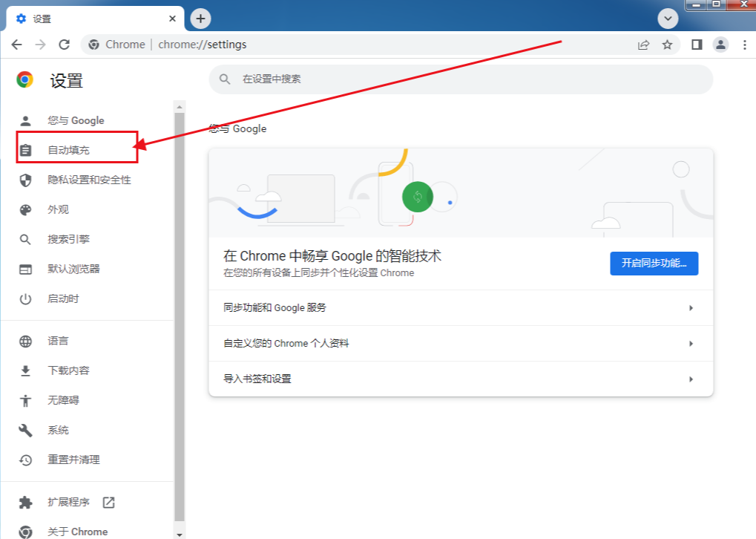Click the forward navigation arrow

point(41,45)
